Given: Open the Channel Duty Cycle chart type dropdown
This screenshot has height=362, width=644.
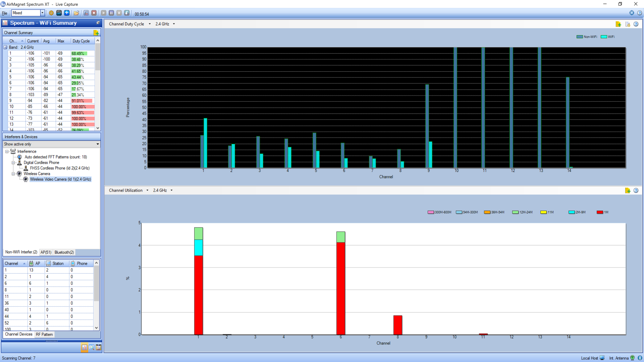Looking at the screenshot, I should [150, 24].
